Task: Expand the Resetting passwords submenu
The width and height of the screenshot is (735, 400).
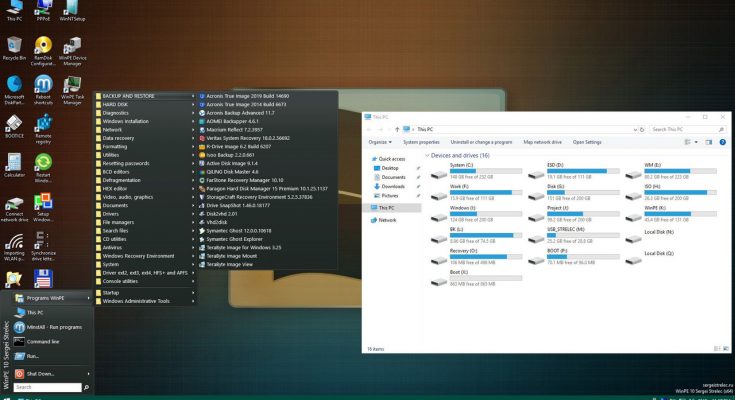Action: click(145, 164)
